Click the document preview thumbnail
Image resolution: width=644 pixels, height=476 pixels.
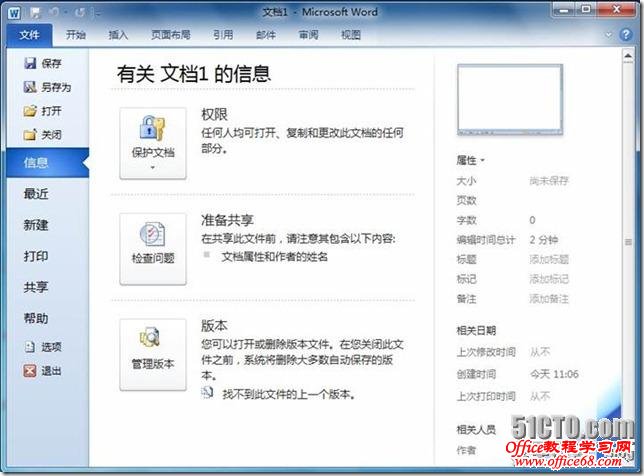pos(510,100)
